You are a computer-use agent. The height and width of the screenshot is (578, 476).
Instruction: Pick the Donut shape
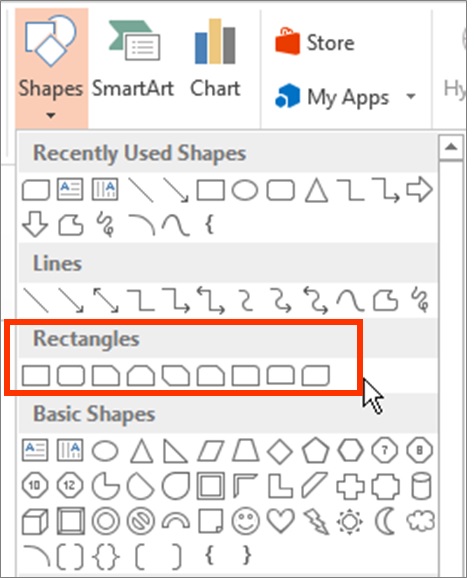106,521
